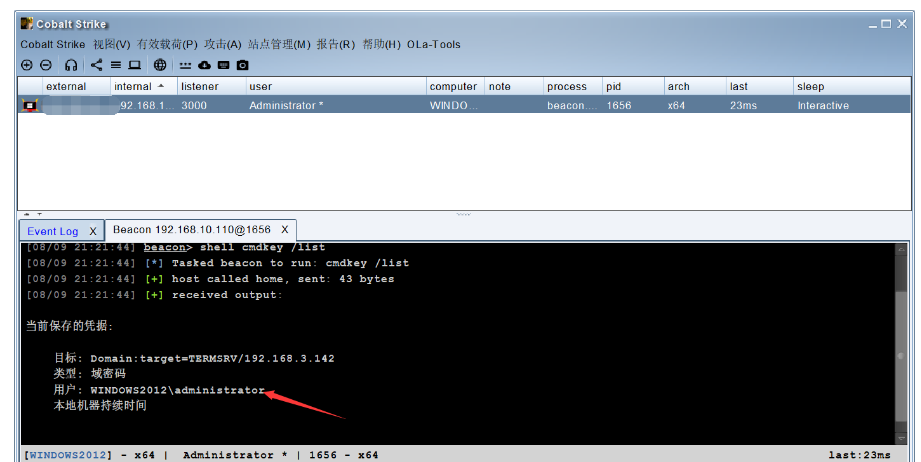
Task: Sort sessions by note column
Action: click(513, 86)
